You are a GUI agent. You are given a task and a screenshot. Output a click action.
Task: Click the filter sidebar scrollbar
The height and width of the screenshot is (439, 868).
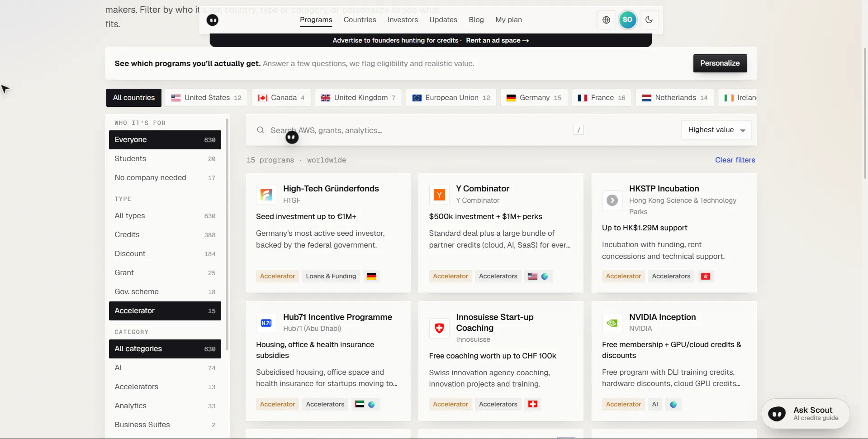point(227,234)
